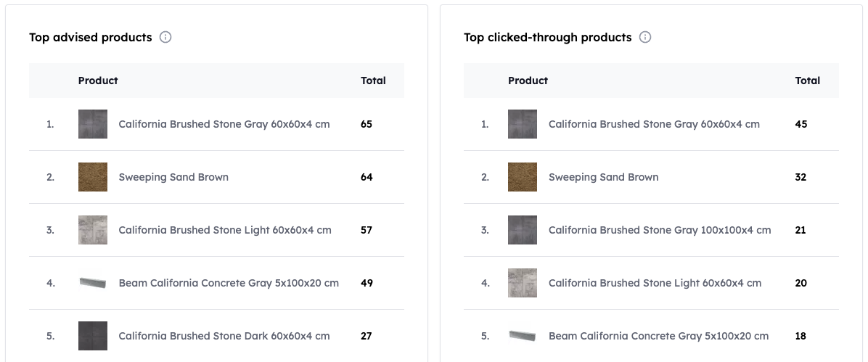The image size is (868, 362).
Task: Click info icon beside Top clicked-through products
Action: 645,37
